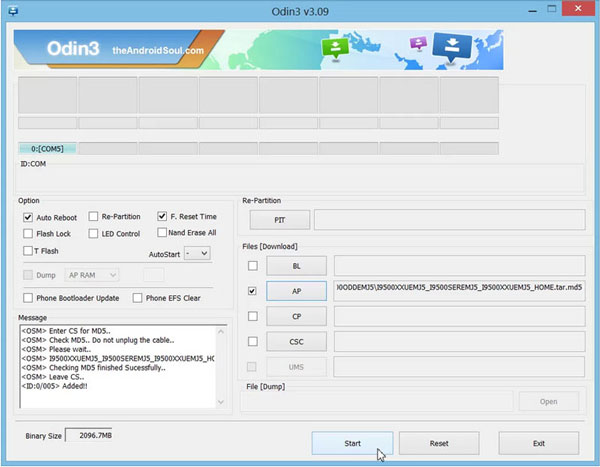This screenshot has height=467, width=600.
Task: Click the purple download icon in banner
Action: 418,43
